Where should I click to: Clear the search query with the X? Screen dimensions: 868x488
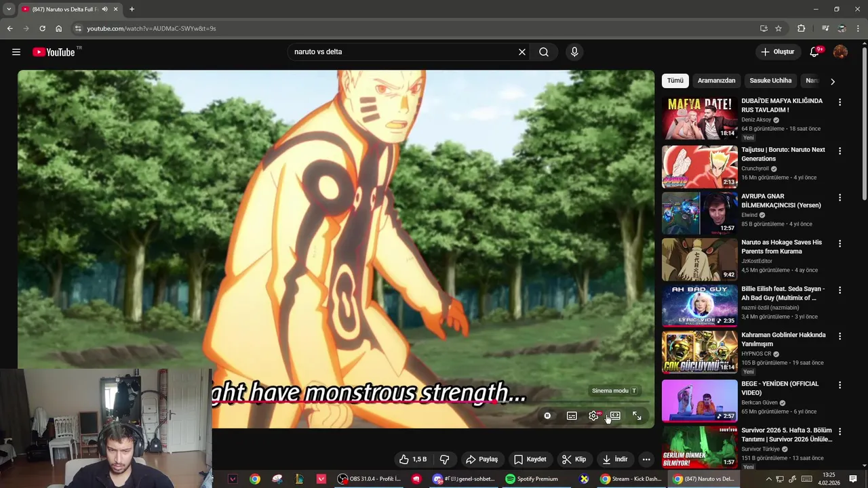click(522, 52)
